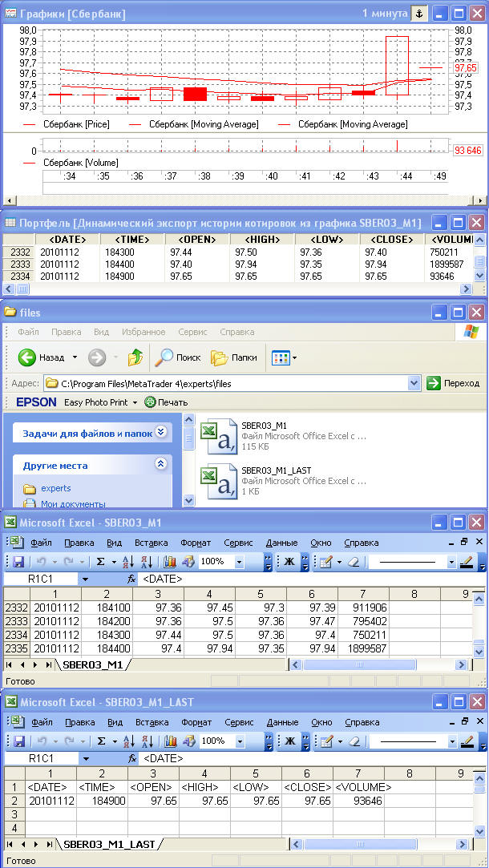Open the zoom 100% dropdown in SBER03_M1_LAST window
Screen dimensions: 489x868
[239, 741]
